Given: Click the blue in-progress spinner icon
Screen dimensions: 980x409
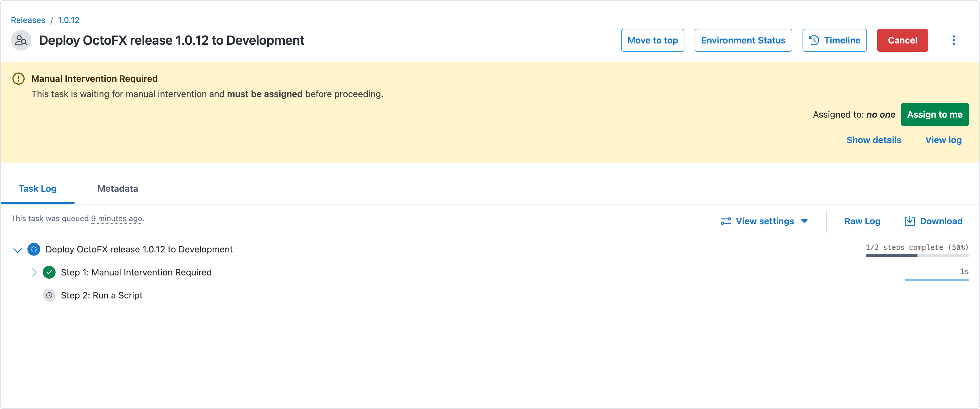Looking at the screenshot, I should point(34,250).
